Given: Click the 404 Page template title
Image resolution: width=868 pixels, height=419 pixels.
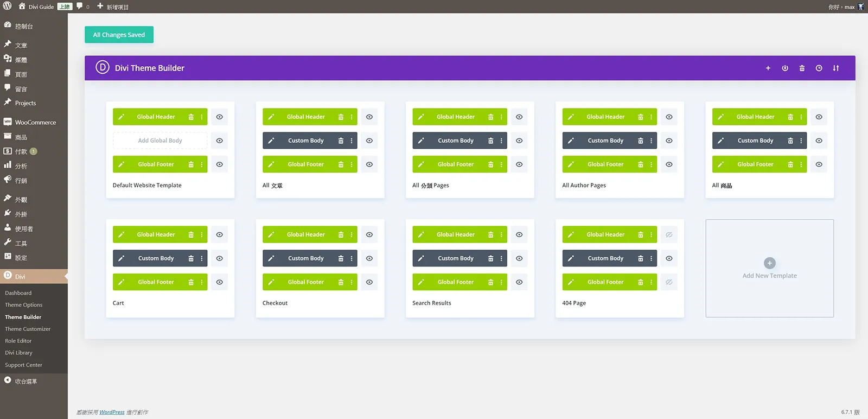Looking at the screenshot, I should [574, 303].
